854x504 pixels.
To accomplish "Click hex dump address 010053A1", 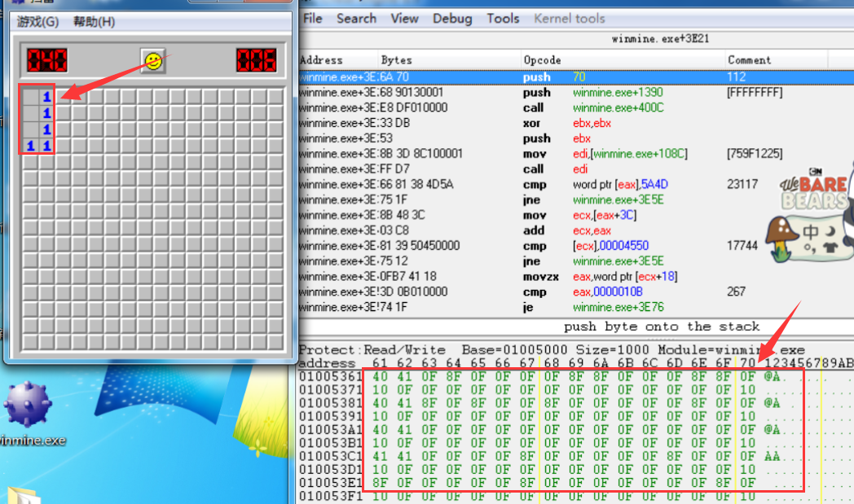I will (x=331, y=429).
